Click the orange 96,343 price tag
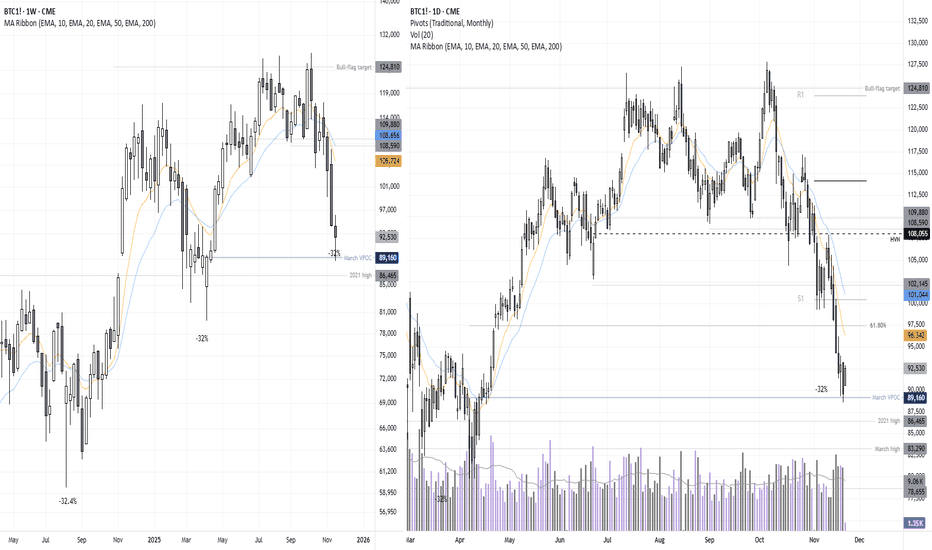The width and height of the screenshot is (932, 550). pos(916,336)
